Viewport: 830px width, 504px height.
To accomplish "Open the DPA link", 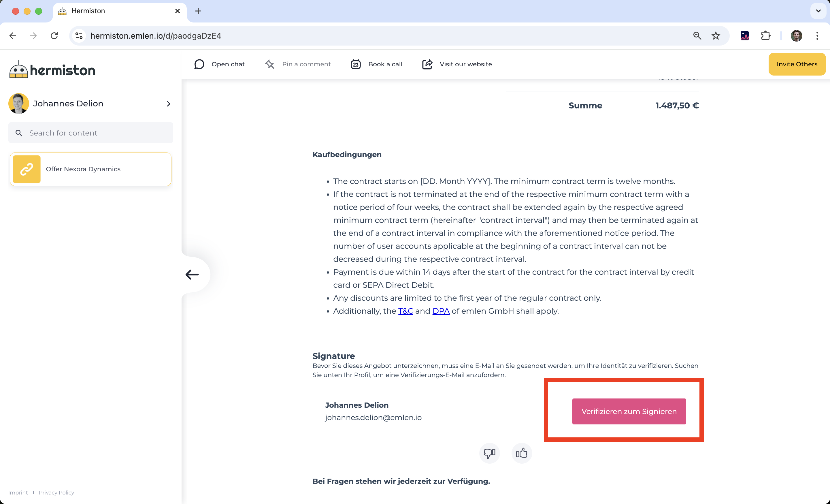I will coord(441,311).
